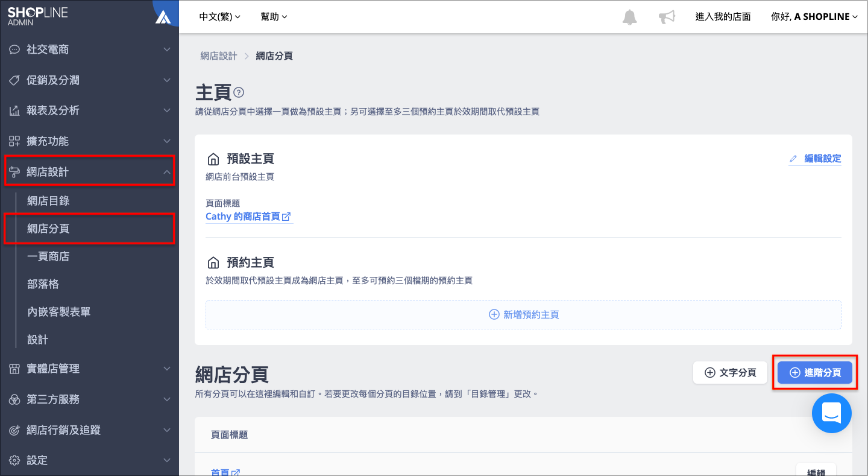The image size is (868, 476).
Task: Open the 你好, A SHOPLINE account dropdown
Action: tap(814, 17)
